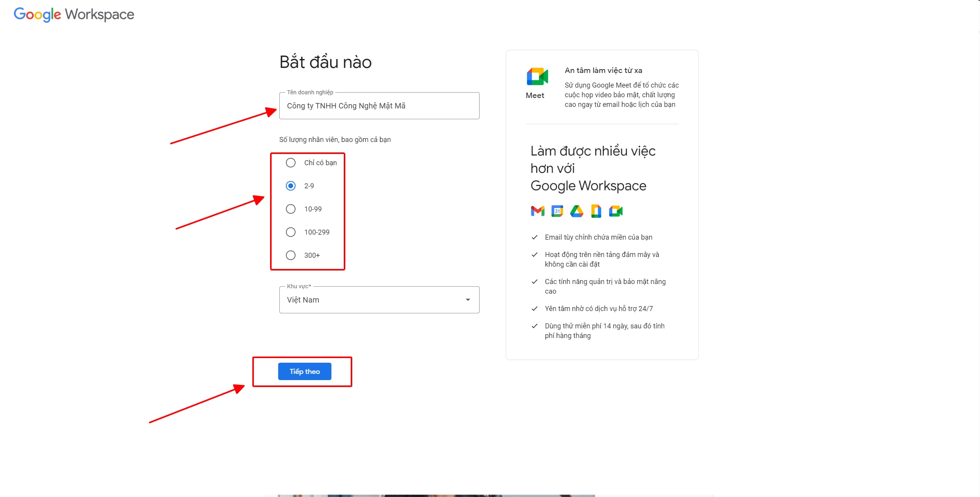Click the business name input field
980x497 pixels.
pos(379,106)
